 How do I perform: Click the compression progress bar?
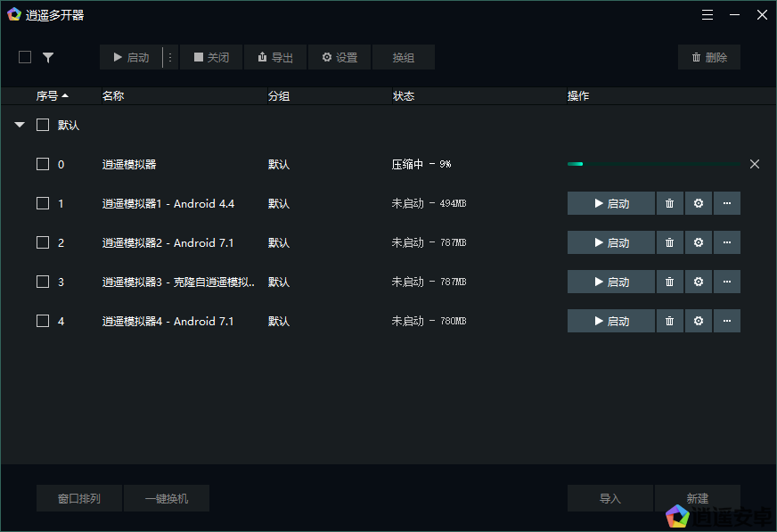(x=653, y=164)
